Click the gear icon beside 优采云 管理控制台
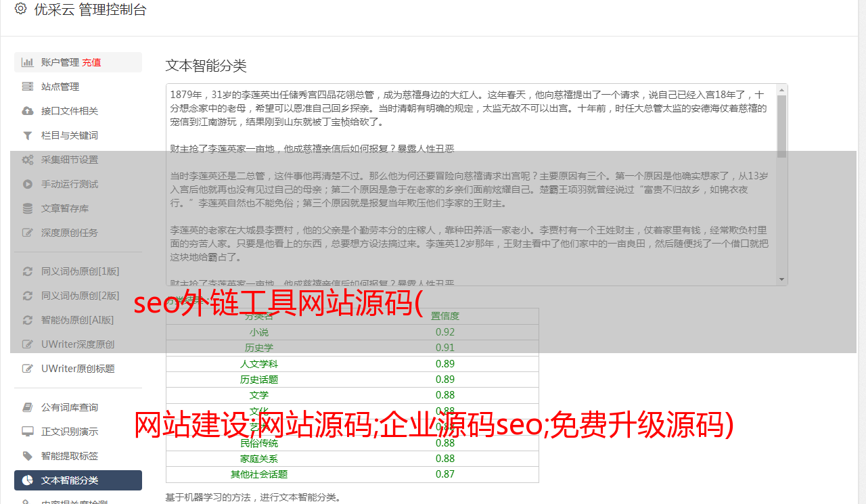The image size is (866, 504). (x=20, y=9)
